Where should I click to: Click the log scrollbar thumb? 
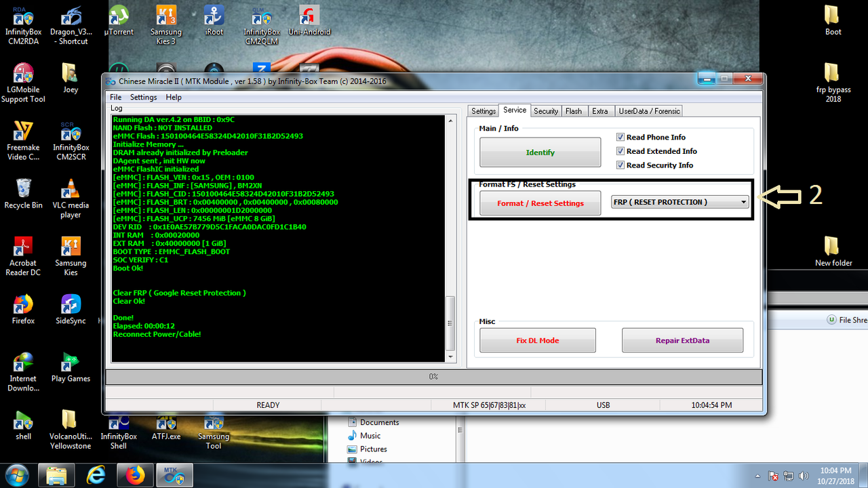coord(450,323)
